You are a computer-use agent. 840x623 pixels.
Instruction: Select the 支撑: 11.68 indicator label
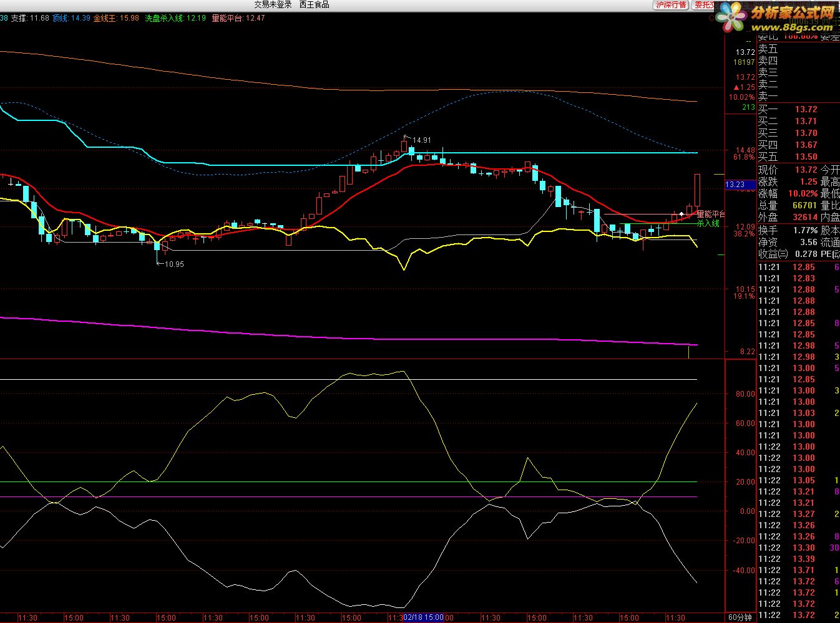(30, 18)
